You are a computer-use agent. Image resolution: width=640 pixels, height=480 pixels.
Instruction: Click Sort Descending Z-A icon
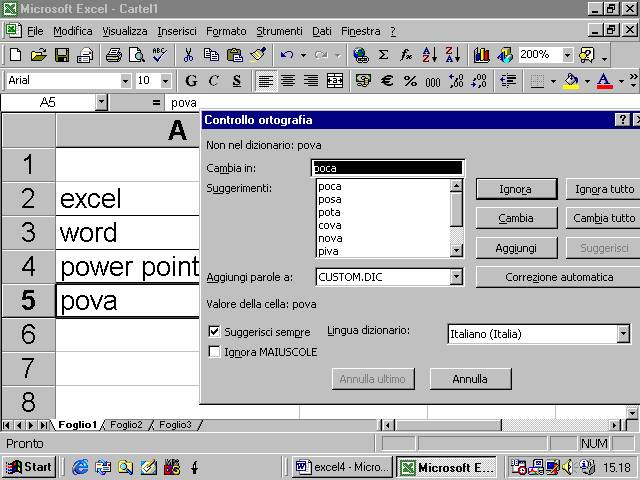[453, 55]
